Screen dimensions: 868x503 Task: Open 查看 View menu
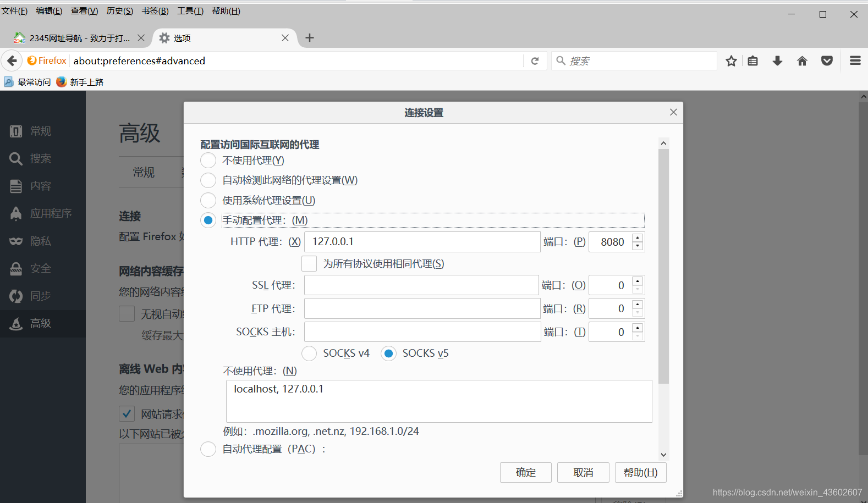[84, 11]
